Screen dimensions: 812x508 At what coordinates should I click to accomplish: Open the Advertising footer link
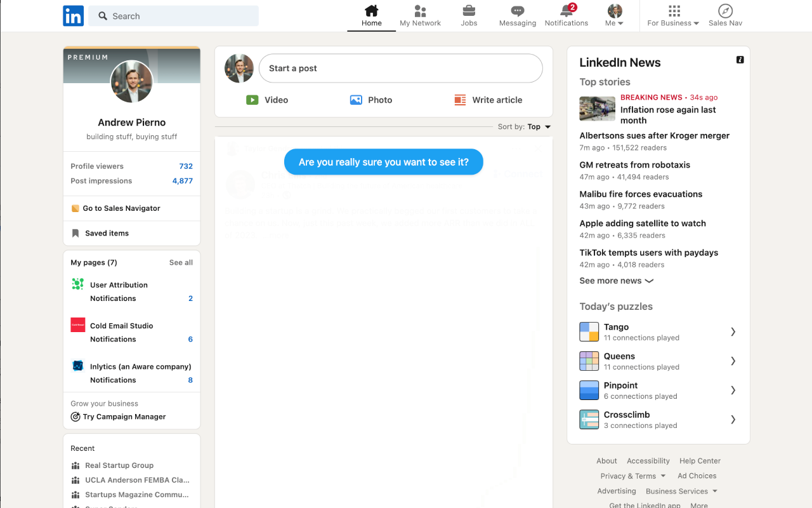coord(617,491)
